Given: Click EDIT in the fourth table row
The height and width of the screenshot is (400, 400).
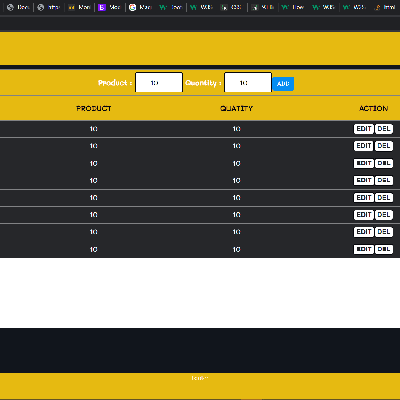Looking at the screenshot, I should click(x=364, y=180).
